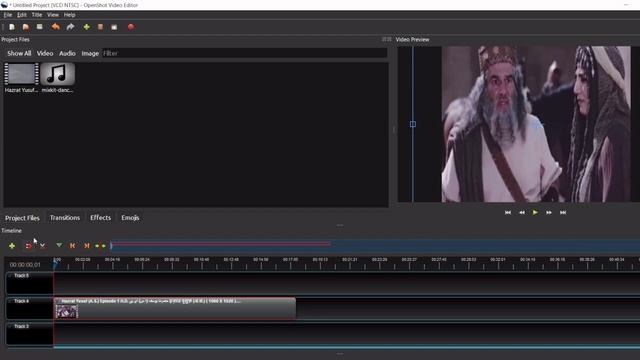Viewport: 640px width, 360px height.
Task: Jump to start of video preview
Action: tap(508, 212)
